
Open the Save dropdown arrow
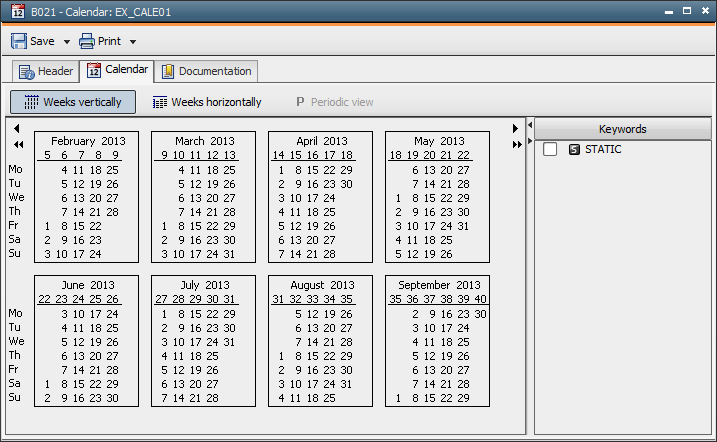click(x=67, y=42)
